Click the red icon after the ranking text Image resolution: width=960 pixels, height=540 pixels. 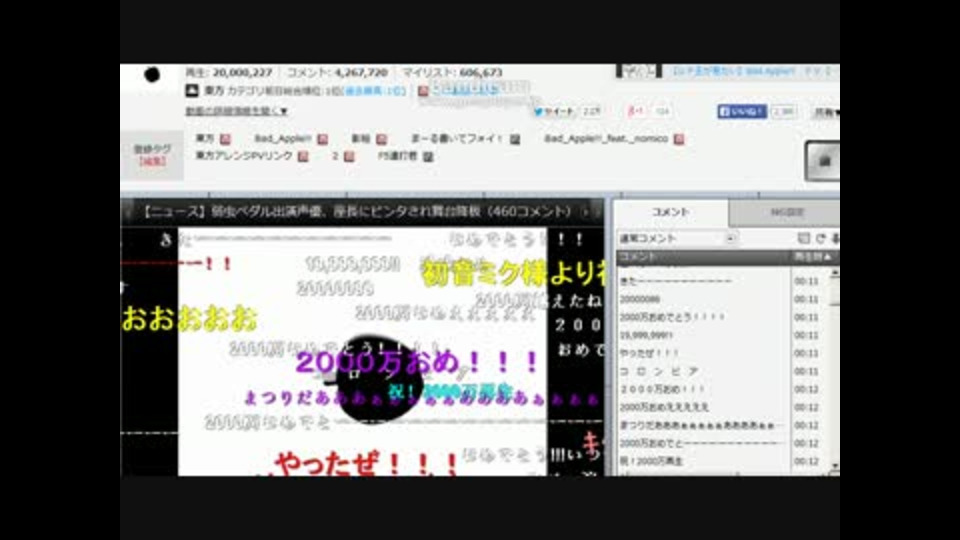[422, 91]
